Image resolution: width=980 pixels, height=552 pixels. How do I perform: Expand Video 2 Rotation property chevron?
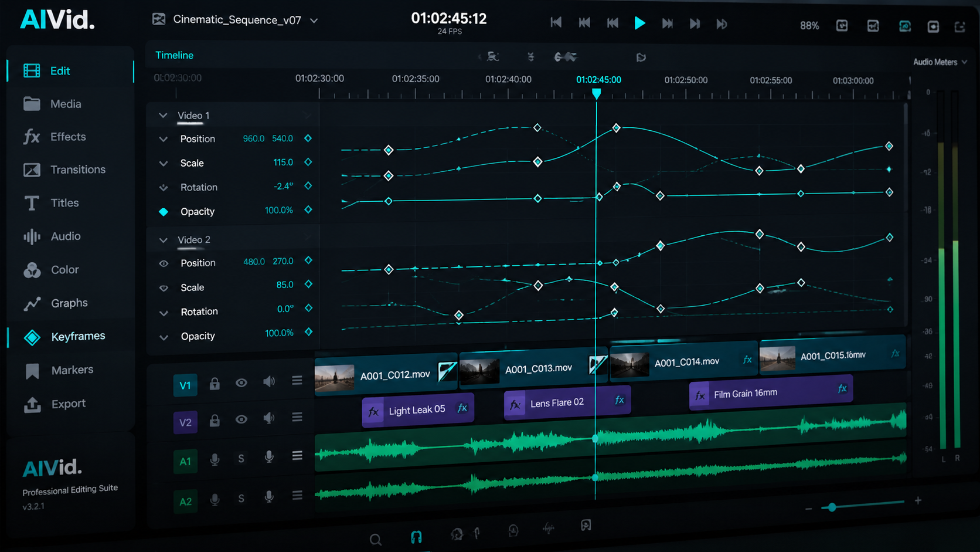tap(164, 313)
